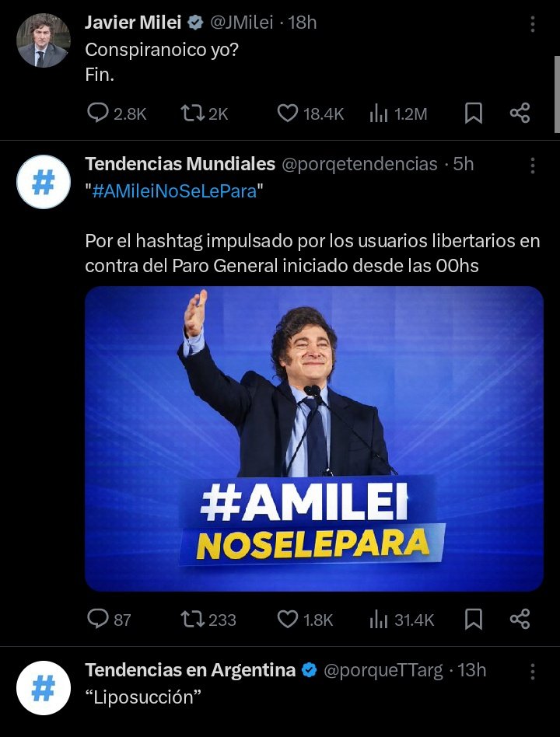560x737 pixels.
Task: Open more options for Tendencias Mundiales tweet
Action: 533,165
